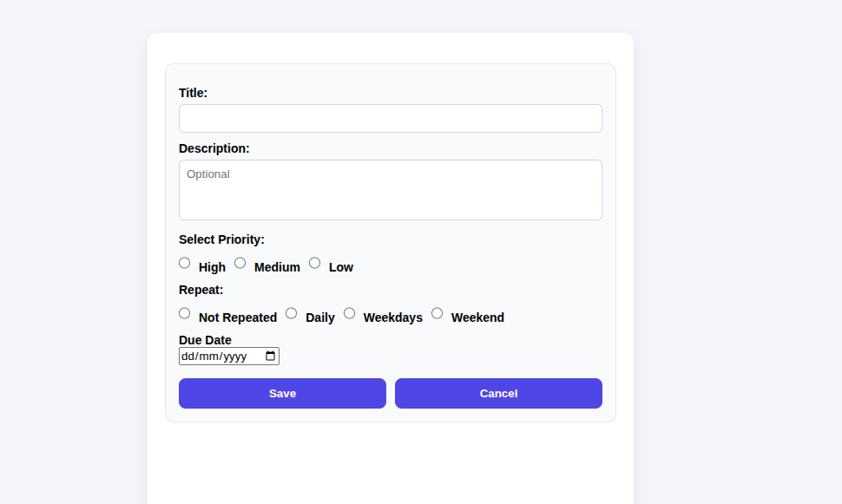842x504 pixels.
Task: Choose the Weekdays repeat radio button
Action: tap(350, 313)
